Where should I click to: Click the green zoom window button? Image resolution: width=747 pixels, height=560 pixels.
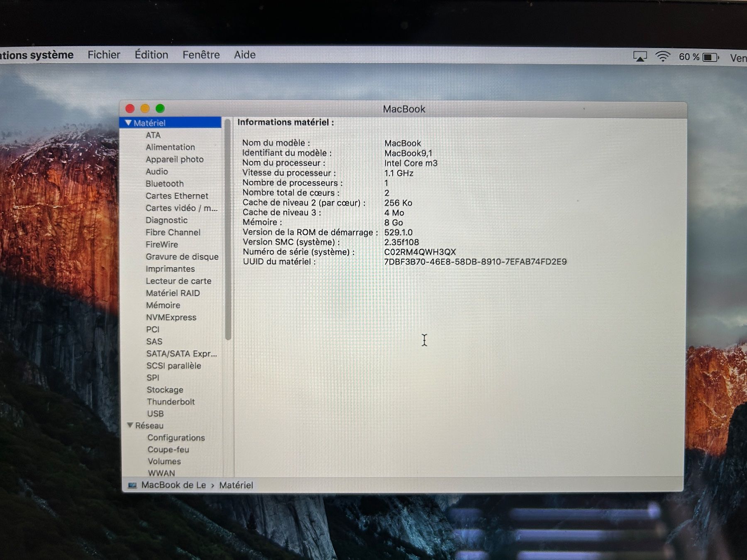(x=160, y=109)
